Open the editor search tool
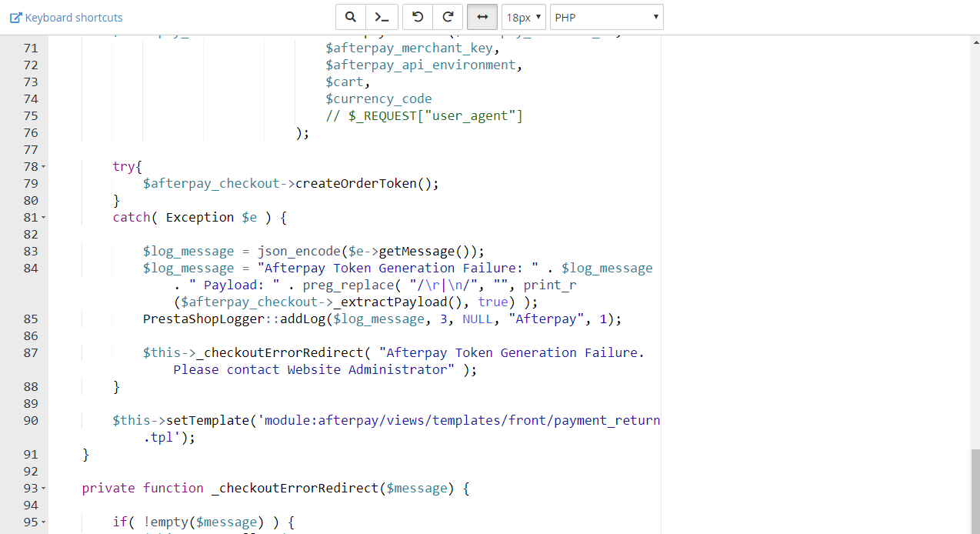 tap(350, 17)
